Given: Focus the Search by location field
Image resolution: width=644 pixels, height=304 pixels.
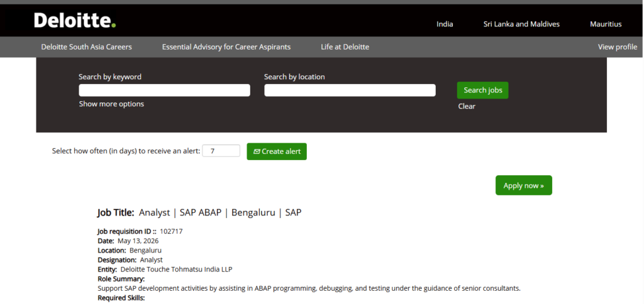Looking at the screenshot, I should click(350, 90).
